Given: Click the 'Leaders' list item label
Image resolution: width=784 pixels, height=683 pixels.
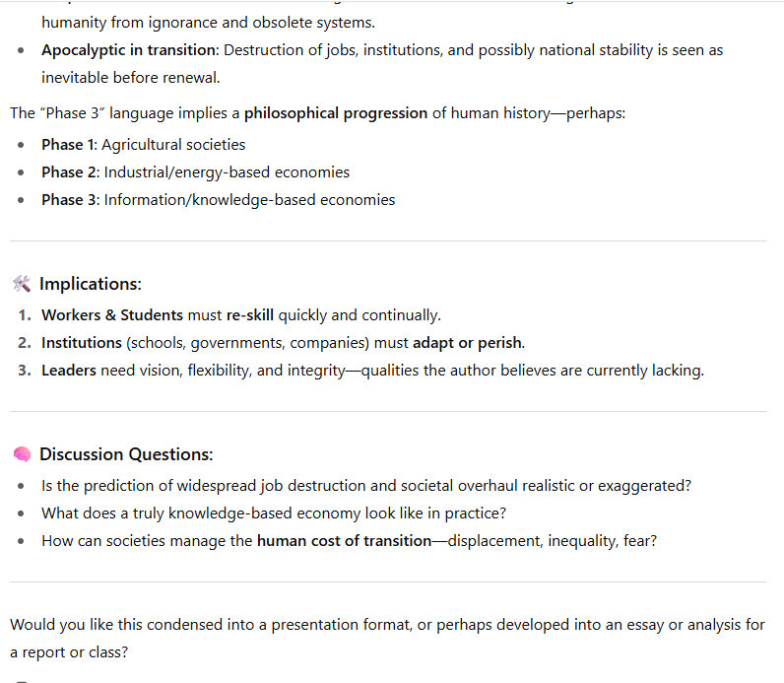Looking at the screenshot, I should coord(68,371).
